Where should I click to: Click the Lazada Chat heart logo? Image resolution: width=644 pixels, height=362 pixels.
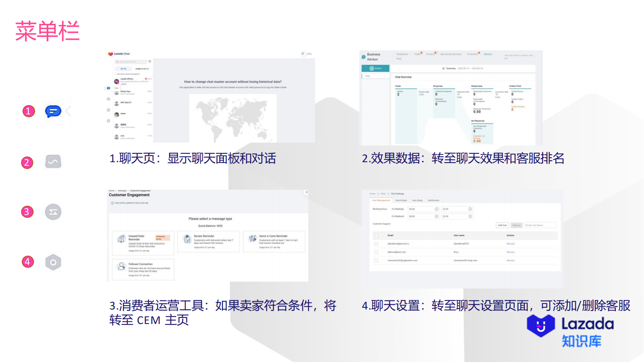coord(110,54)
